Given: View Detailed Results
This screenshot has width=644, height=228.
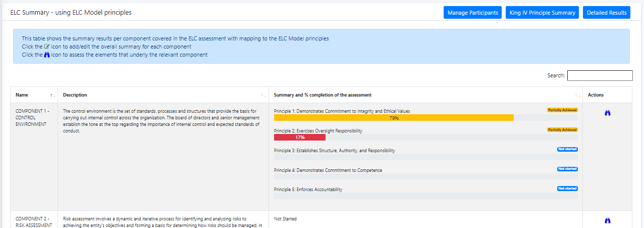Looking at the screenshot, I should tap(607, 13).
